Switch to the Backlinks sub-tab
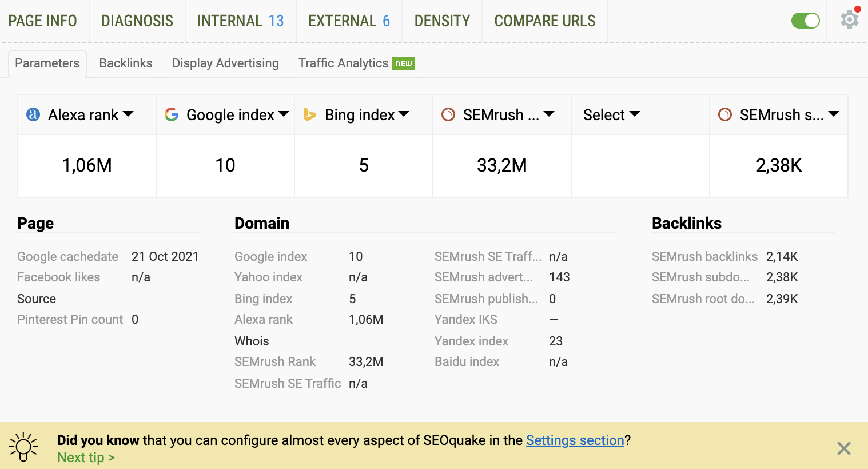868x469 pixels. point(126,63)
